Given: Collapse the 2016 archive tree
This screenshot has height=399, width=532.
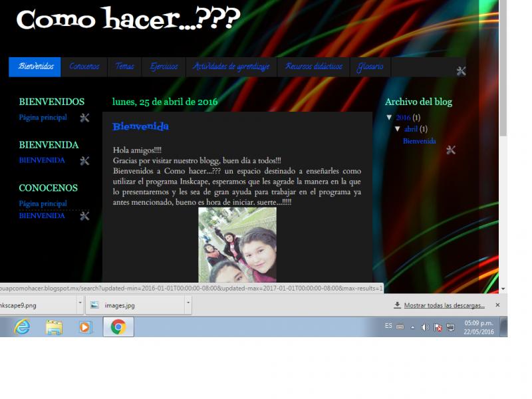Looking at the screenshot, I should click(x=390, y=118).
